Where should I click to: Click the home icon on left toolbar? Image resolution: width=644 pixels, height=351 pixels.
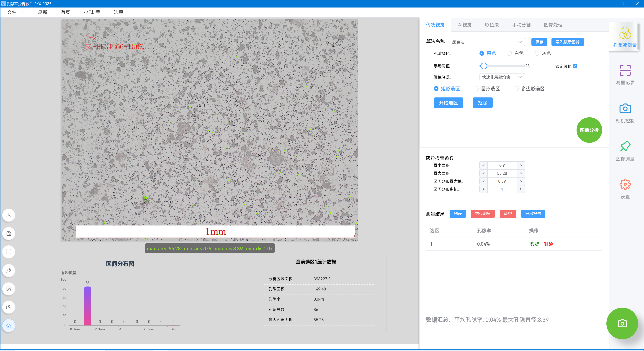(x=9, y=326)
